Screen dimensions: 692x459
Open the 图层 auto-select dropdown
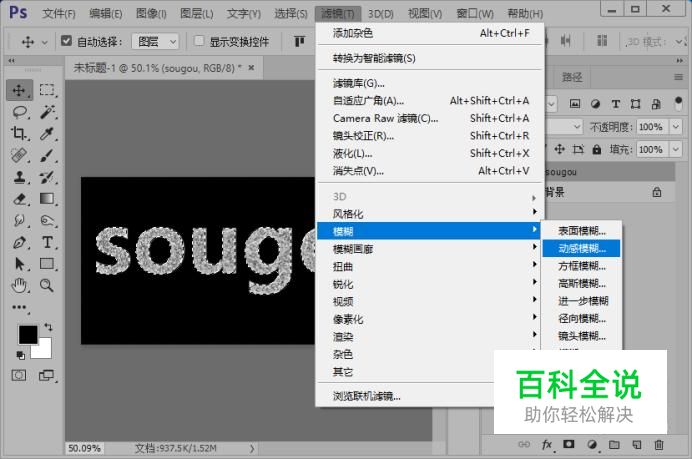tap(155, 42)
